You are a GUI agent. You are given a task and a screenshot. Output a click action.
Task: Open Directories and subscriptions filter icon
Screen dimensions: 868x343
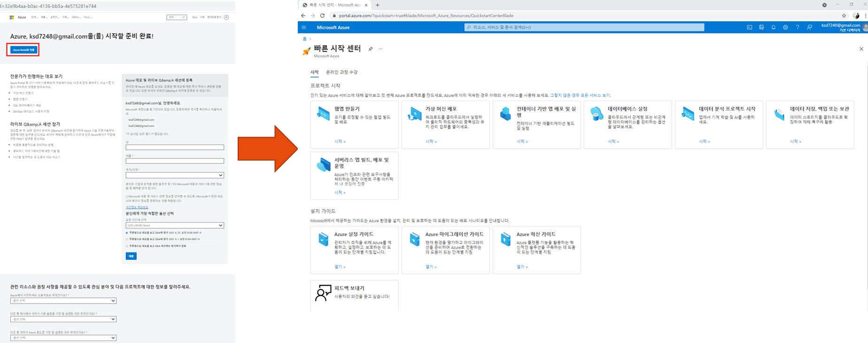coord(761,28)
